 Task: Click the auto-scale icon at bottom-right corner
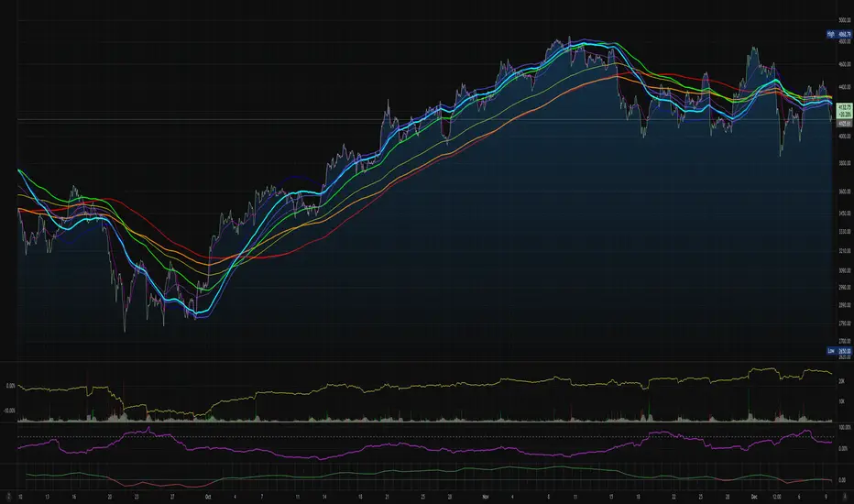coord(844,495)
